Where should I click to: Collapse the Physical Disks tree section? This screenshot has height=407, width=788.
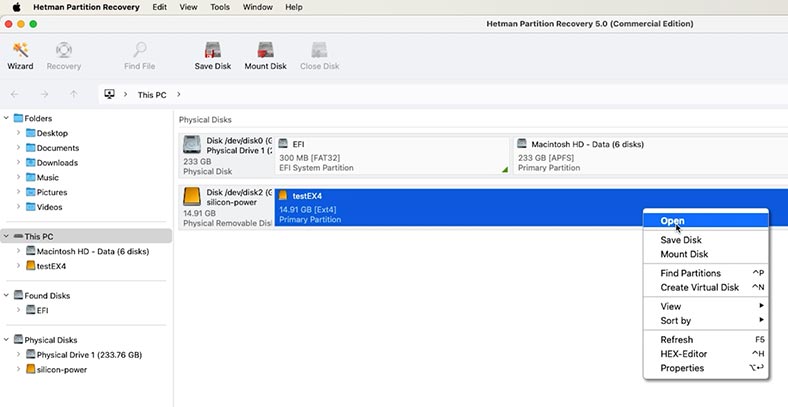(x=6, y=340)
